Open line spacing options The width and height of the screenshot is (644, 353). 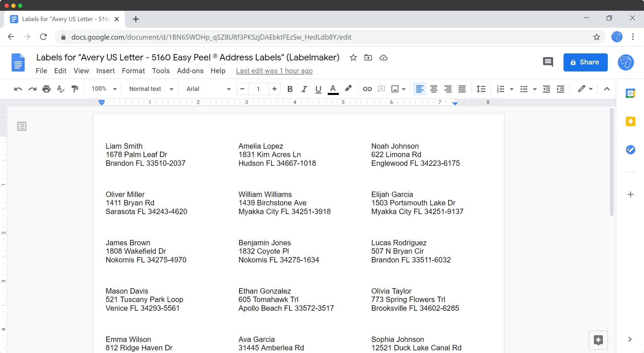coord(481,89)
